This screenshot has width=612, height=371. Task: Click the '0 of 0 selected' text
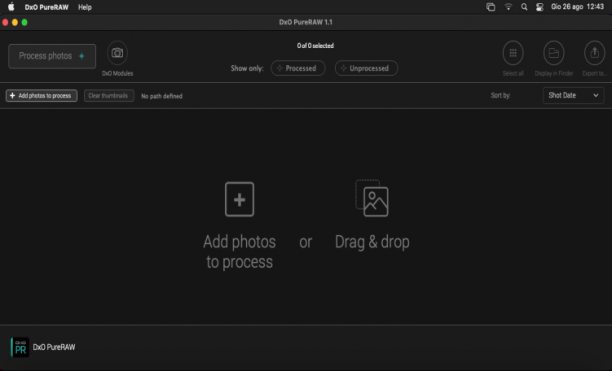[315, 46]
